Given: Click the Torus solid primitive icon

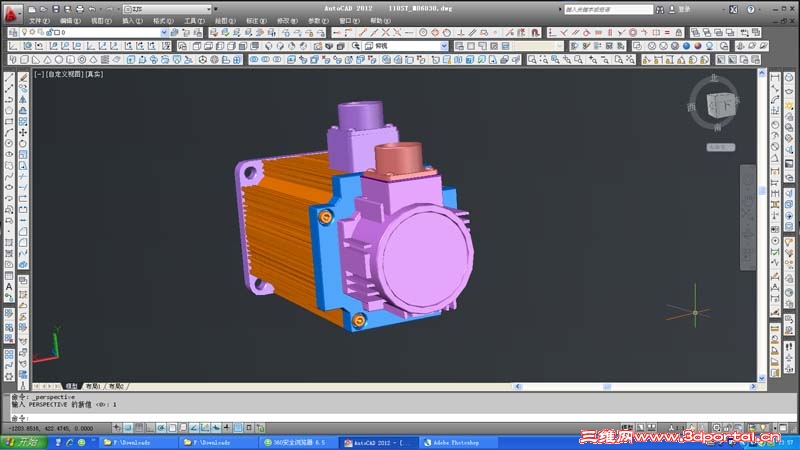Looking at the screenshot, I should coord(82,60).
